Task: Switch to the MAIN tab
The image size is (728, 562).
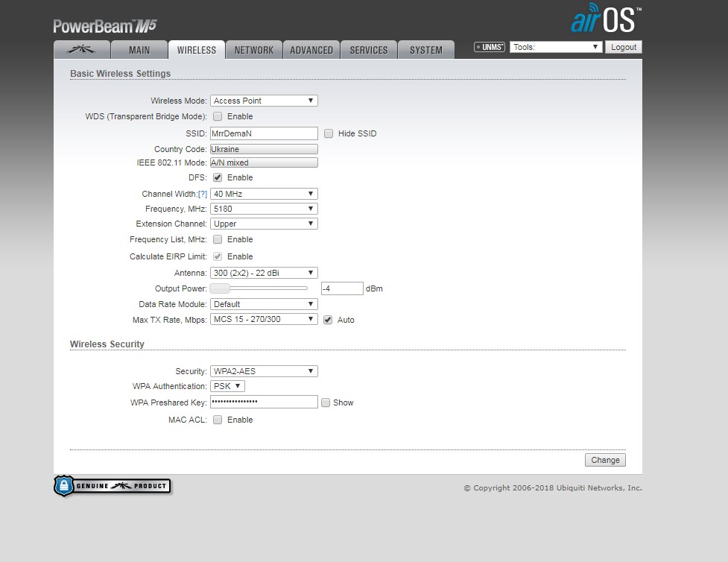Action: [x=139, y=50]
